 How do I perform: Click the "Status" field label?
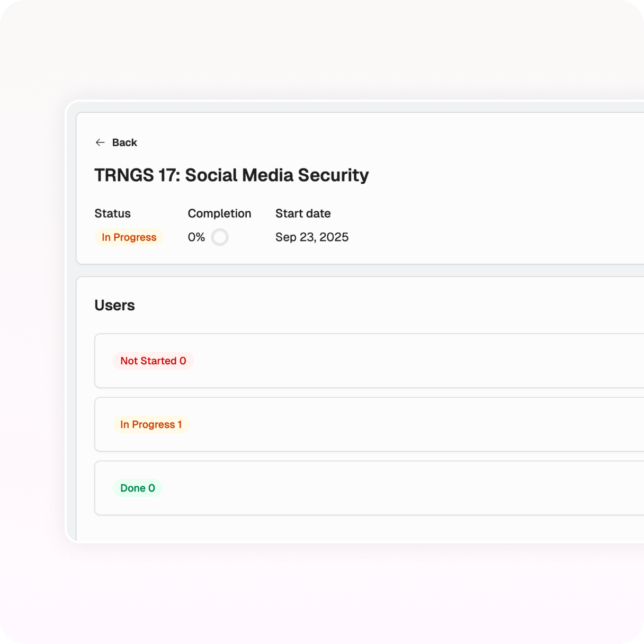point(112,213)
